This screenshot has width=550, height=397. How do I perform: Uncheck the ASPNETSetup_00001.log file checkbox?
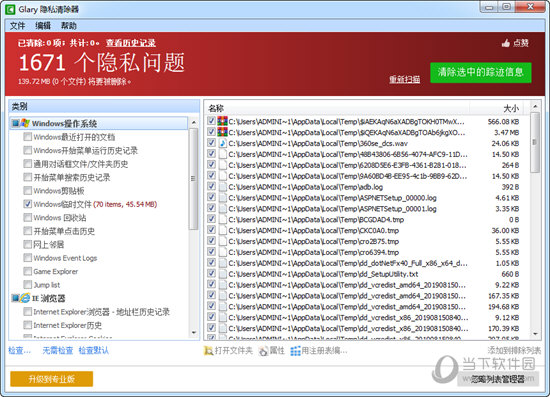click(212, 208)
